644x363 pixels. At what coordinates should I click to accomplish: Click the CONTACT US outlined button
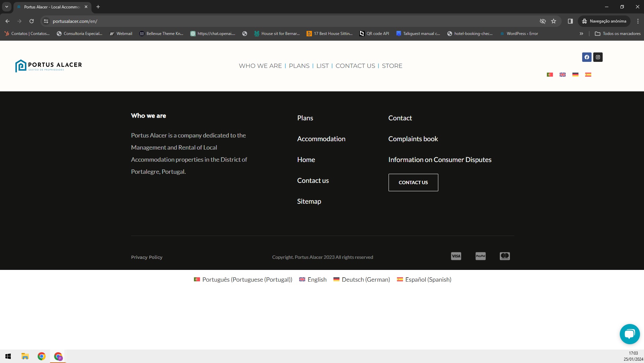413,183
